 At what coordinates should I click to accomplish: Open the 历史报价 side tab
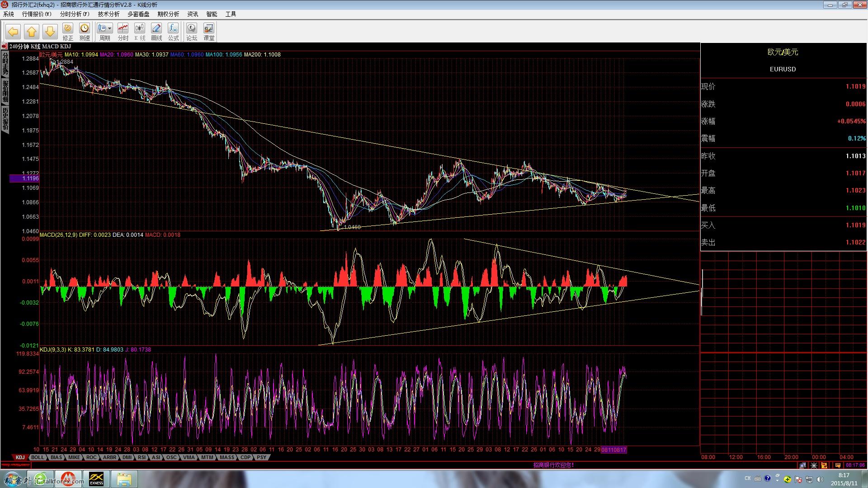click(x=5, y=119)
